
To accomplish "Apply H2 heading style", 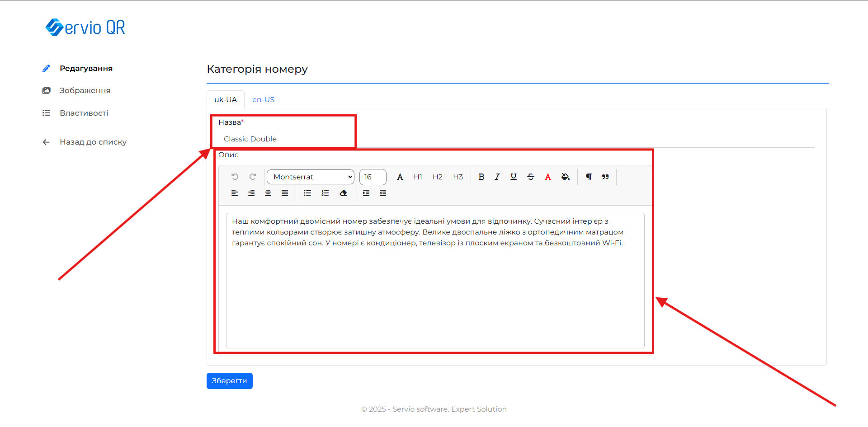I will (x=437, y=177).
